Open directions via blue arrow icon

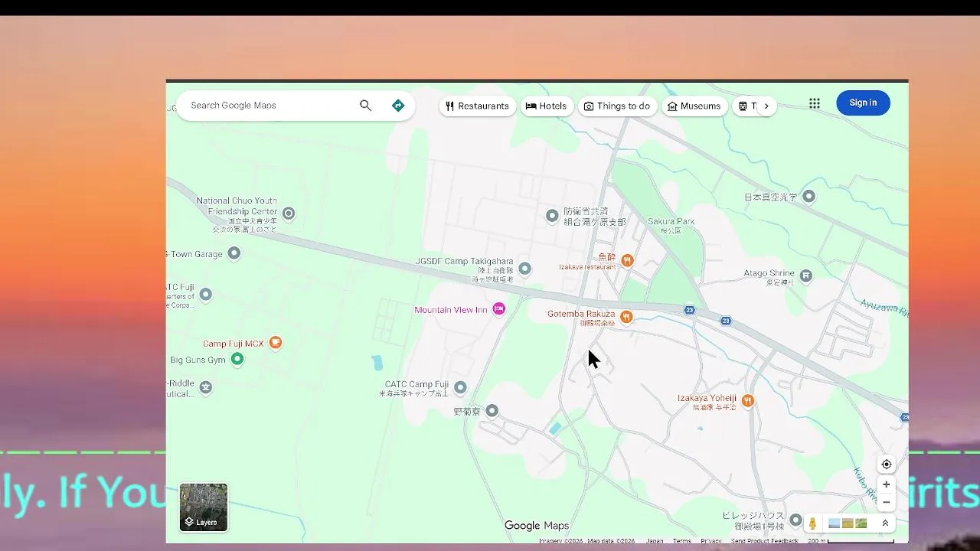398,106
